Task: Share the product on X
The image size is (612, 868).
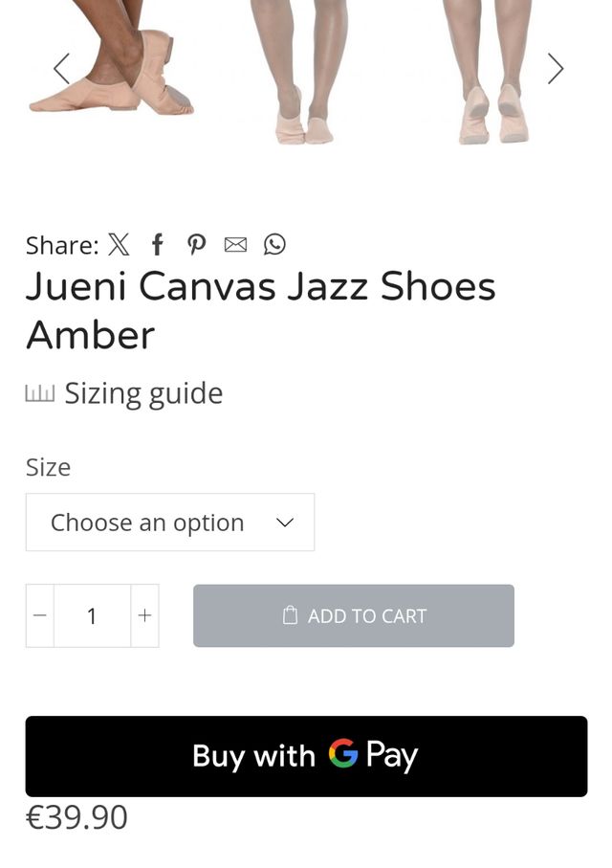Action: (119, 245)
